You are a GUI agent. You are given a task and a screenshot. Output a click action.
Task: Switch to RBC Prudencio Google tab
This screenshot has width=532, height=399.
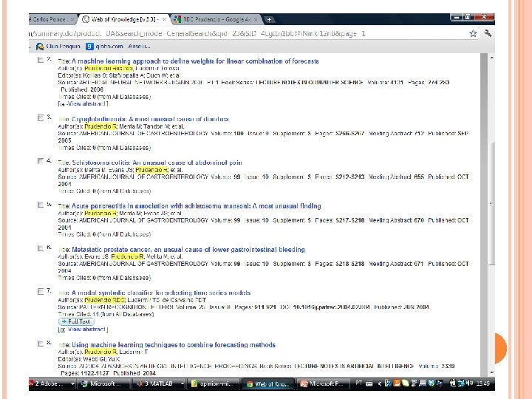tap(216, 19)
